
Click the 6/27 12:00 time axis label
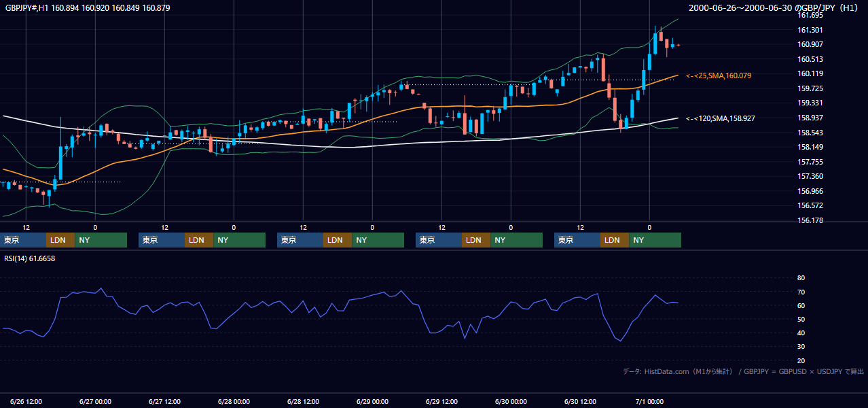164,402
